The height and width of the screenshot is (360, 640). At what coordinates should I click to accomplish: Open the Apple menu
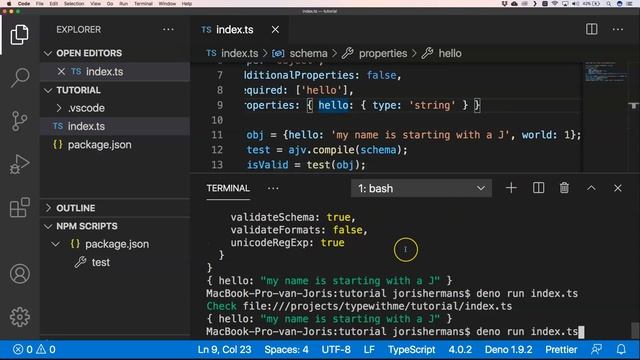9,4
